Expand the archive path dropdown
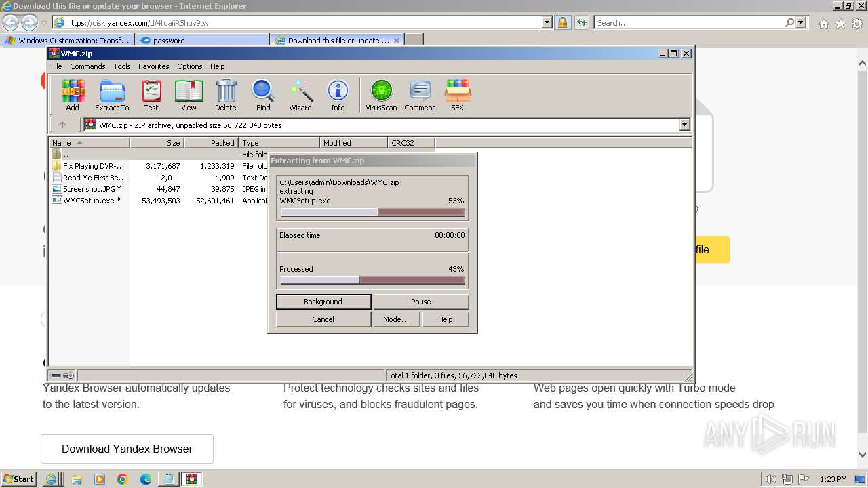 click(x=684, y=125)
